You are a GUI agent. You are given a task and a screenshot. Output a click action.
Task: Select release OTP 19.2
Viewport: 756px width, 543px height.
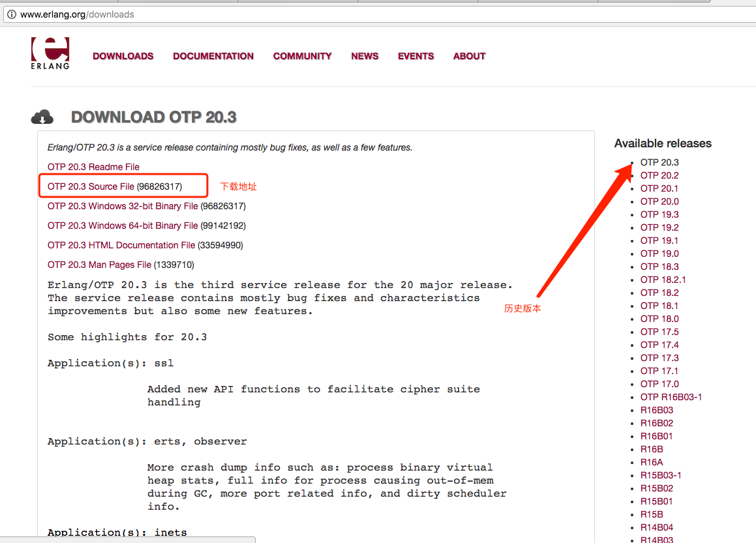click(x=659, y=227)
